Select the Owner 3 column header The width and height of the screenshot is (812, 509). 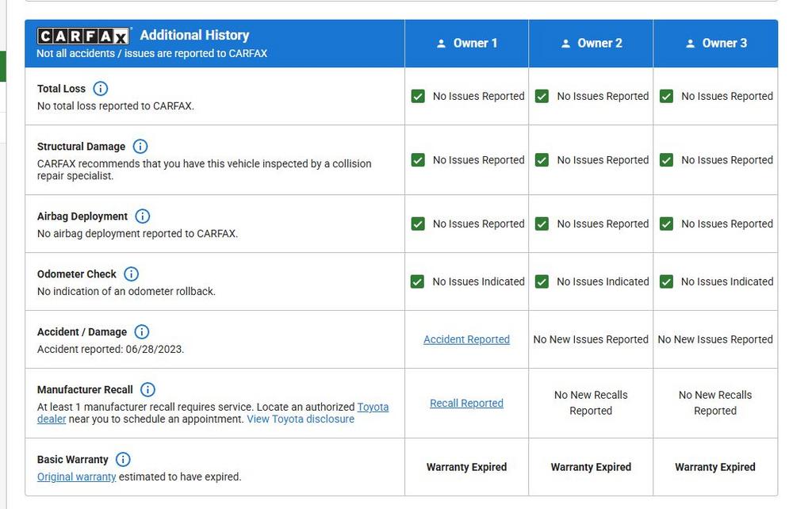715,44
